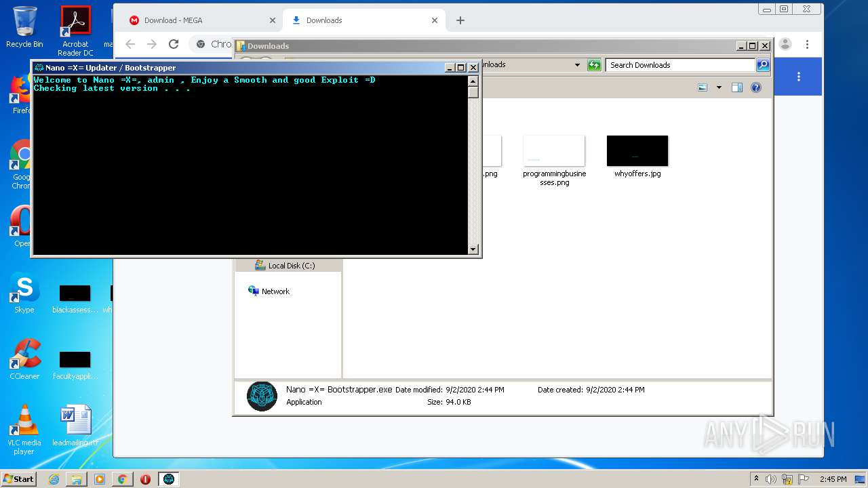Click Chrome's forward arrow button
Screen dimensions: 868x488
[152, 44]
